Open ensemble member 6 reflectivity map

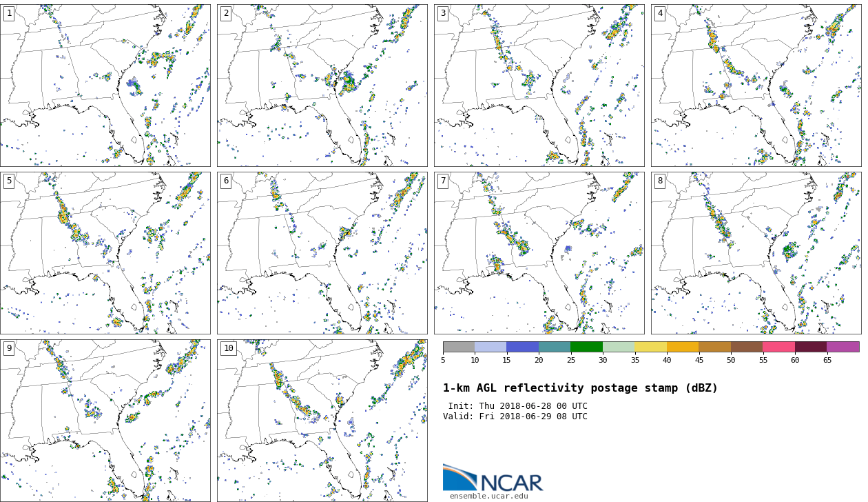click(x=322, y=253)
